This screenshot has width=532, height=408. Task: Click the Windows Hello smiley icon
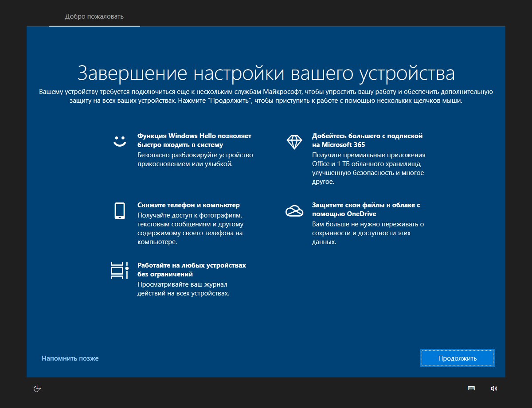click(x=119, y=141)
